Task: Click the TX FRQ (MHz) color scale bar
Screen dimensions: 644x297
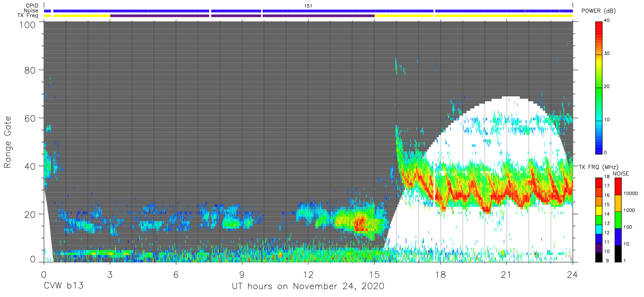Action: click(599, 219)
